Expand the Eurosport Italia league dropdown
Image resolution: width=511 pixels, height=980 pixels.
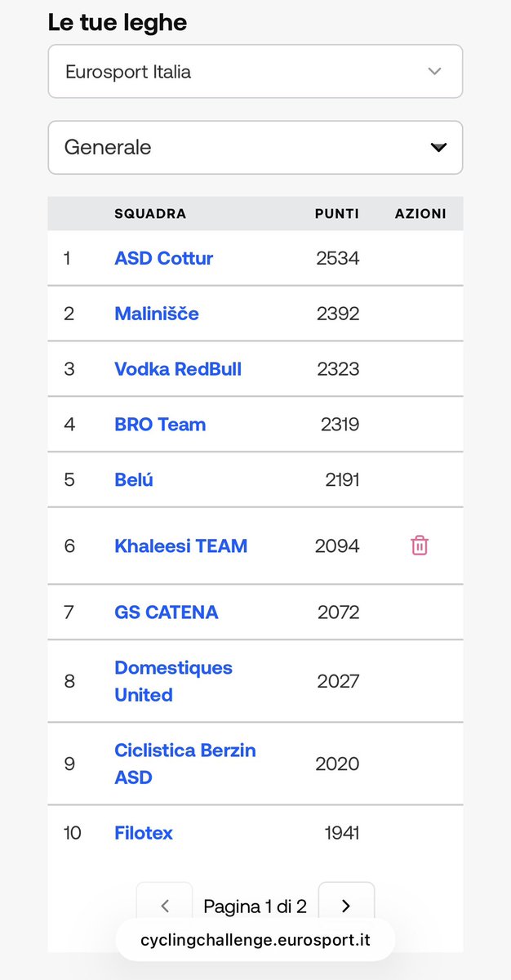pyautogui.click(x=255, y=71)
